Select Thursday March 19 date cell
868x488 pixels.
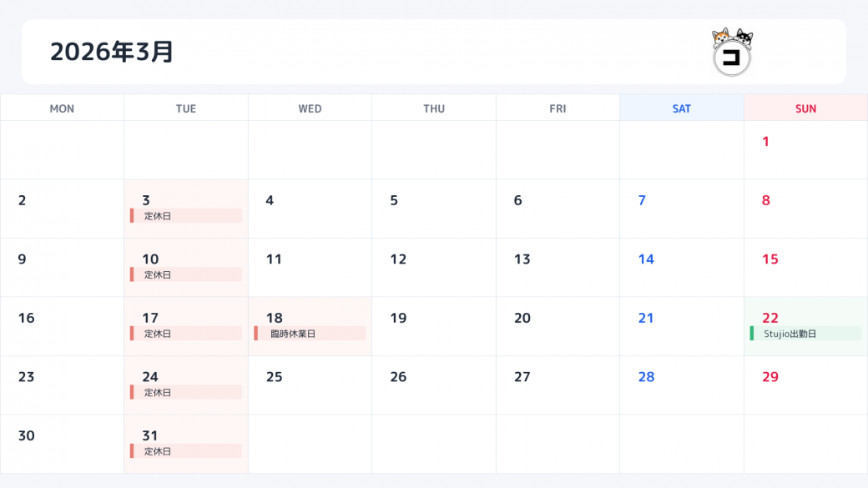(434, 326)
